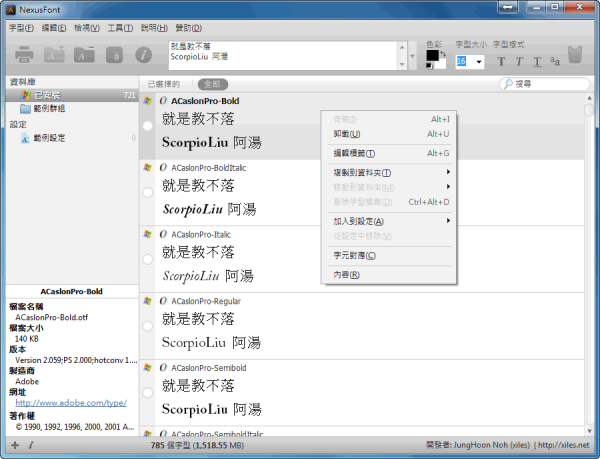This screenshot has width=600, height=459.
Task: Click the font list scroll up arrow
Action: pyautogui.click(x=589, y=98)
